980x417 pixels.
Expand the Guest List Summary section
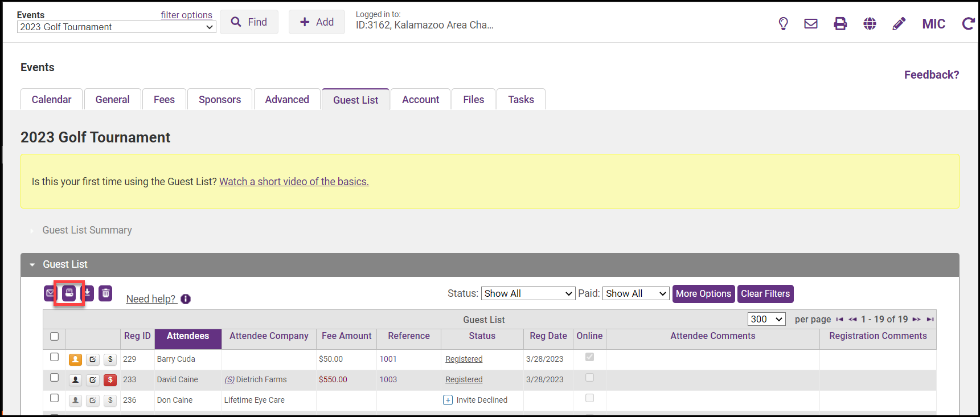[x=87, y=230]
